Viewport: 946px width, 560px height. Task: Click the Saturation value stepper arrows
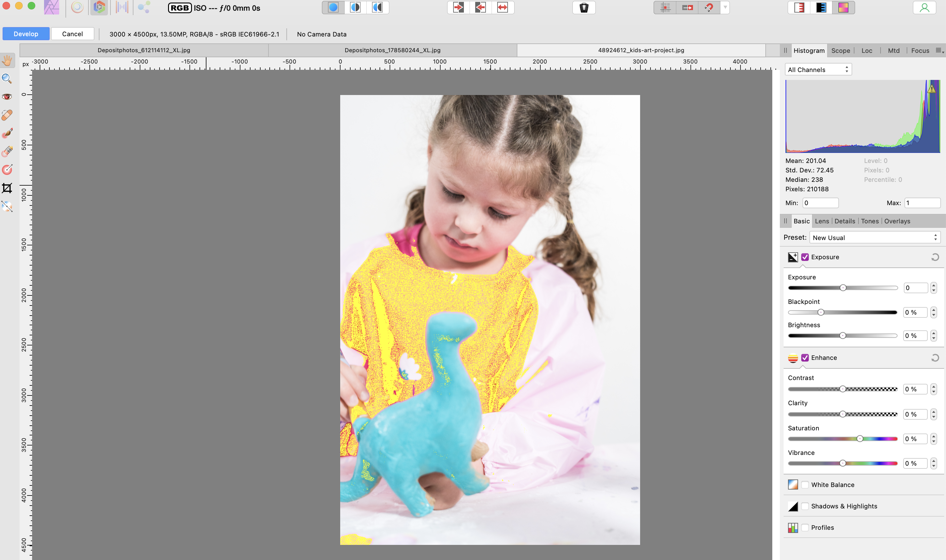coord(933,439)
